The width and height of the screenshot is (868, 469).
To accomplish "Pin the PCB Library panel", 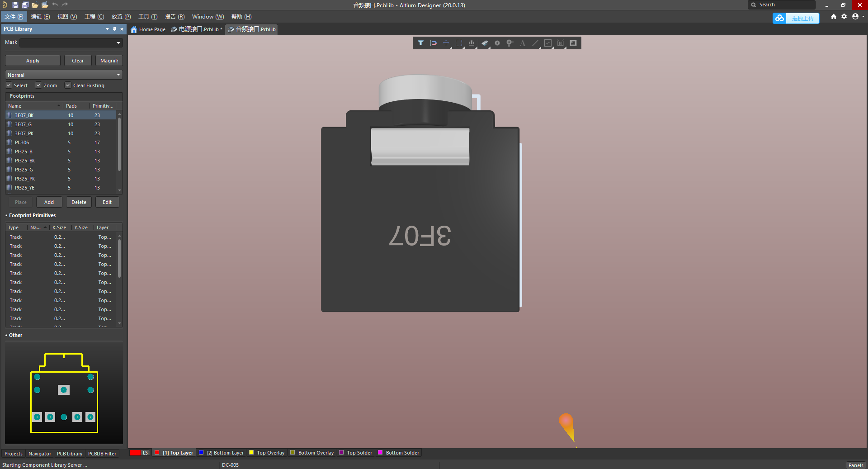I will [x=114, y=29].
